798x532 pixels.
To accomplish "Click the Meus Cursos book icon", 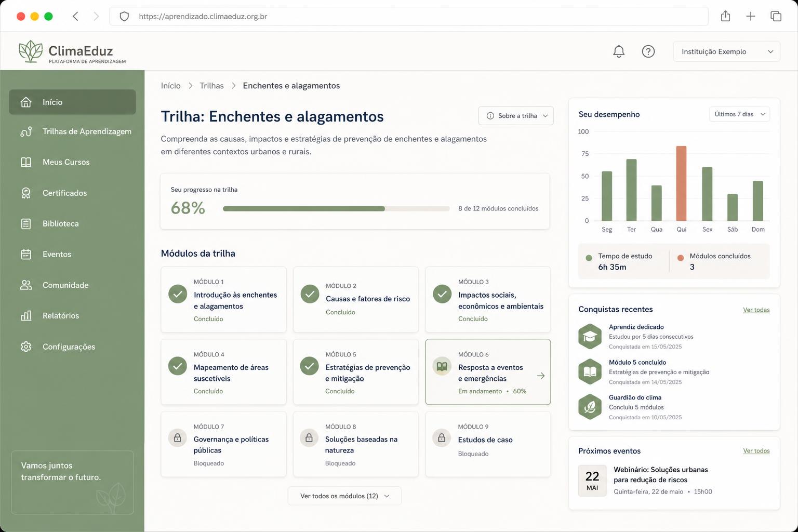I will pos(26,162).
